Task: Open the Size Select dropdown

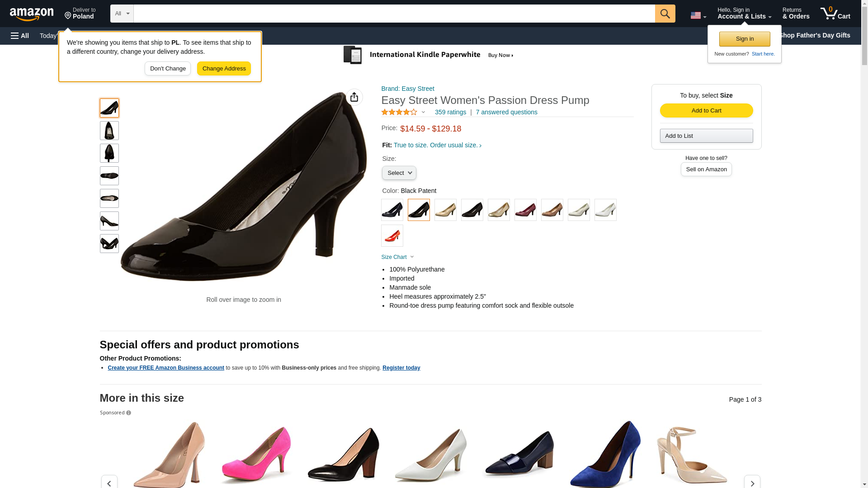Action: (x=399, y=173)
